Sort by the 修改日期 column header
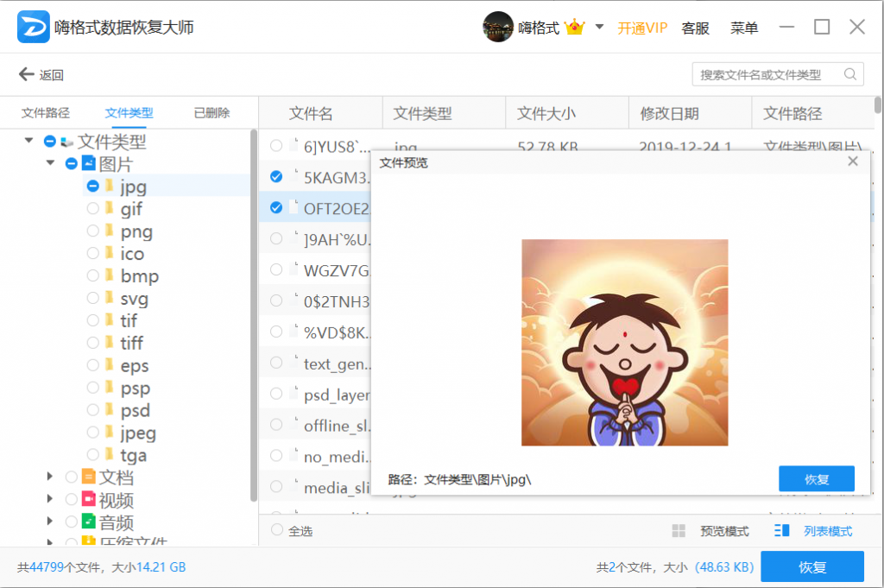Screen dimensions: 884x588 click(669, 113)
